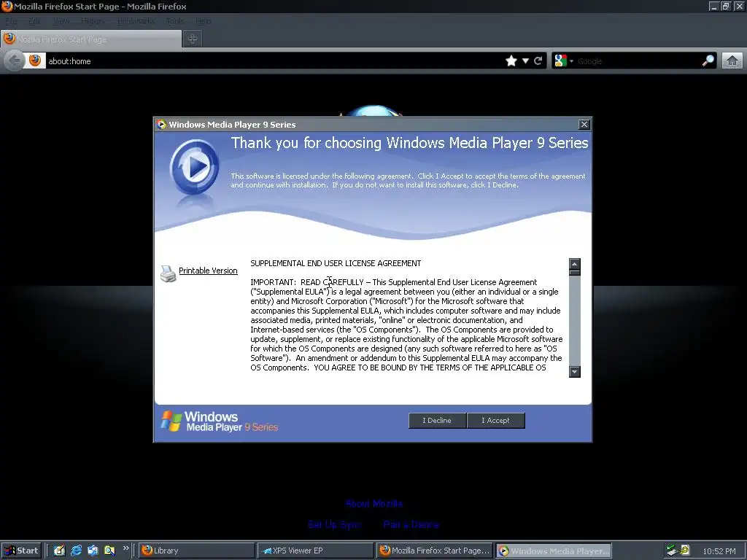Click the second system tray icon
Image resolution: width=747 pixels, height=560 pixels.
(x=685, y=550)
